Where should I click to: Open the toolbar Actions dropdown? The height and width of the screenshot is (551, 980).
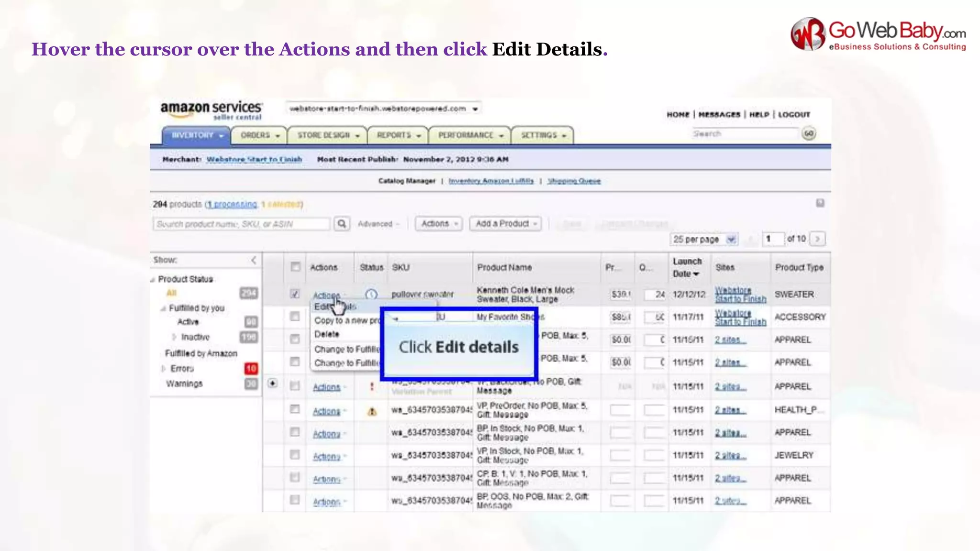[439, 224]
